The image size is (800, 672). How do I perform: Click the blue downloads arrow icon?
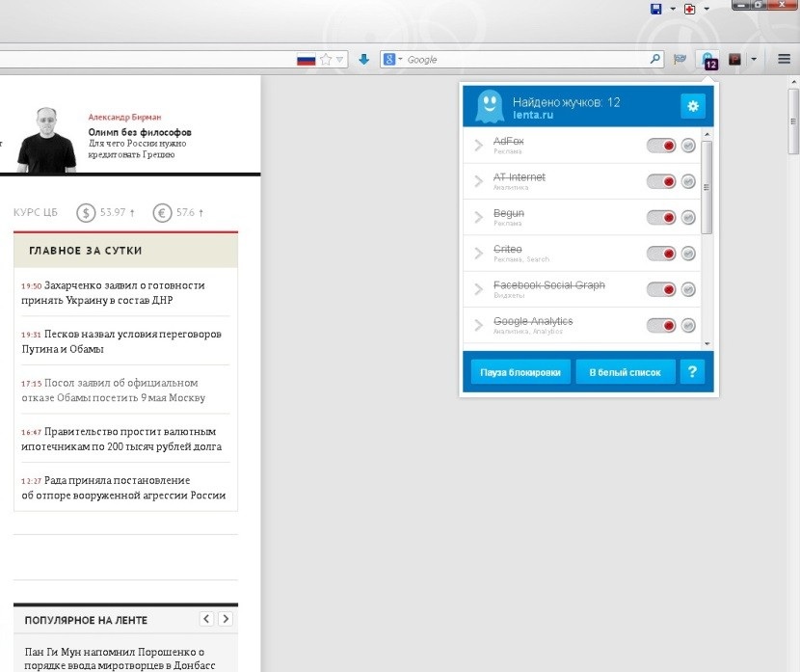(x=363, y=60)
